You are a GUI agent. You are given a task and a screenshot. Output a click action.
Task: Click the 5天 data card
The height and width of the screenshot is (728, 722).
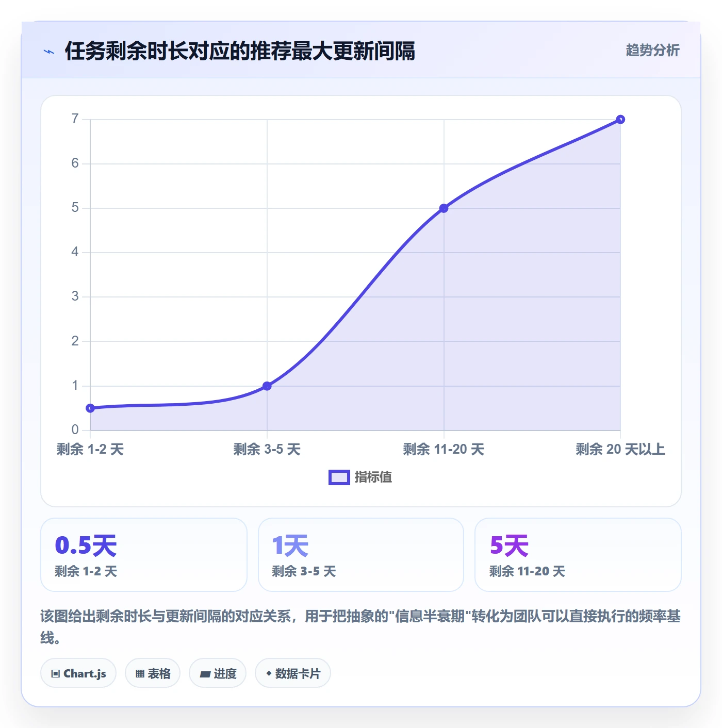578,555
